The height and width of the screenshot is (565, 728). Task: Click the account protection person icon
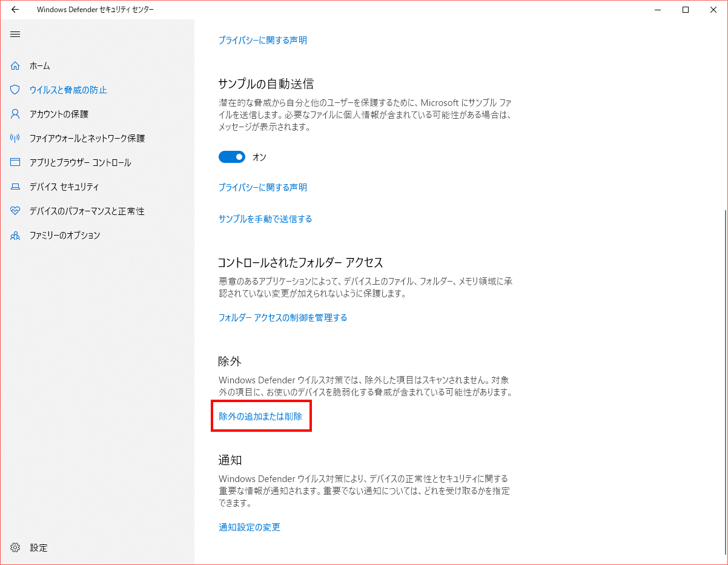pos(15,114)
